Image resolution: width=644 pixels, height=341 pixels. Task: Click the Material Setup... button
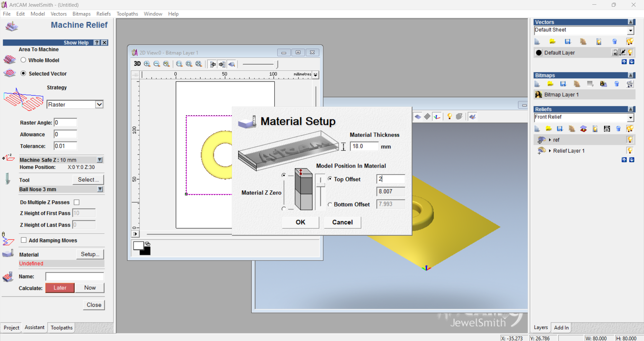point(90,254)
